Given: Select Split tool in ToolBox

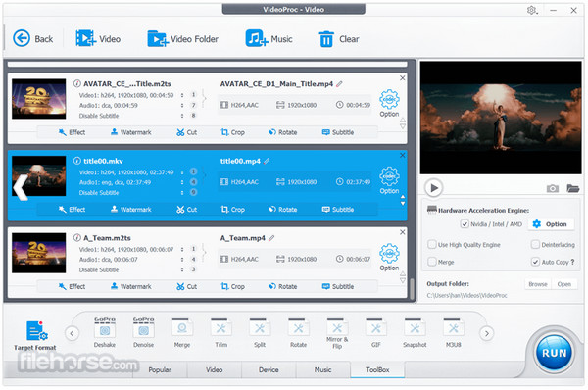Looking at the screenshot, I should pyautogui.click(x=260, y=333).
